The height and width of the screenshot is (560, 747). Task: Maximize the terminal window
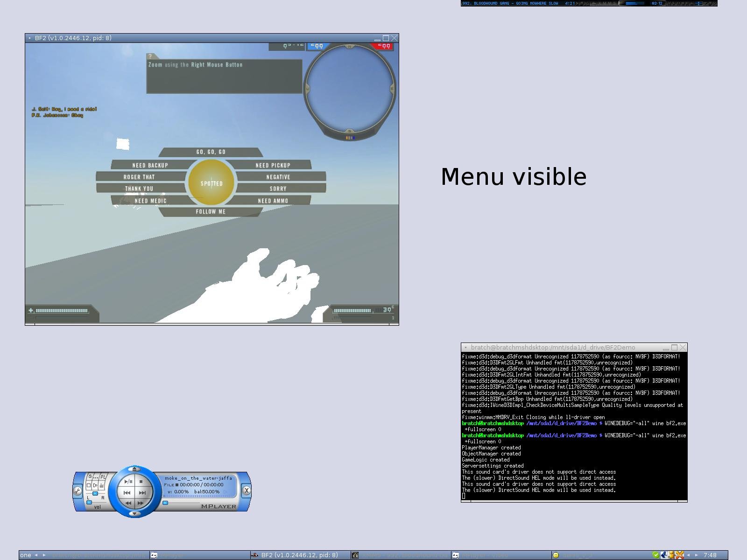pos(675,348)
